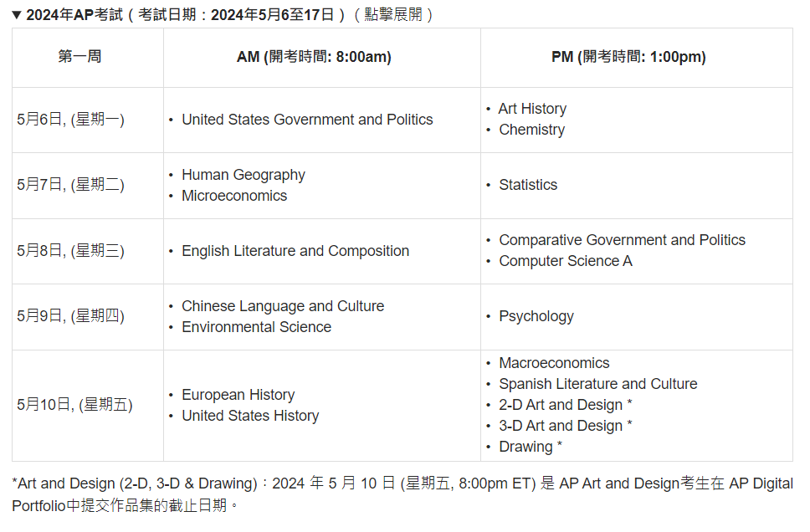Image resolution: width=810 pixels, height=532 pixels.
Task: Click the Microeconomics exam entry
Action: click(234, 196)
